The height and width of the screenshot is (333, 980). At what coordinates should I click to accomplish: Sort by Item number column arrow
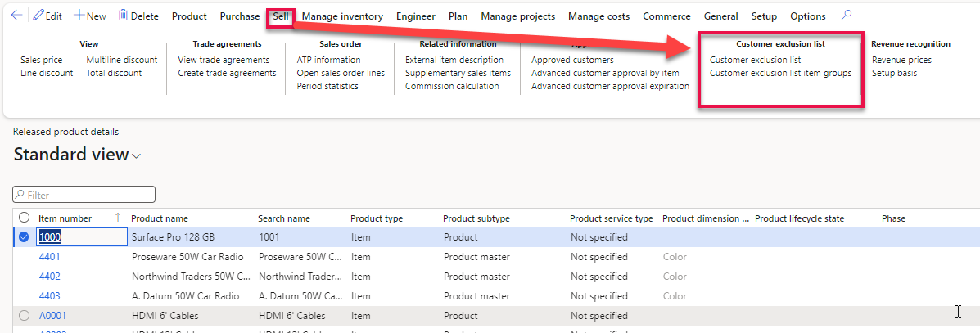tap(118, 218)
